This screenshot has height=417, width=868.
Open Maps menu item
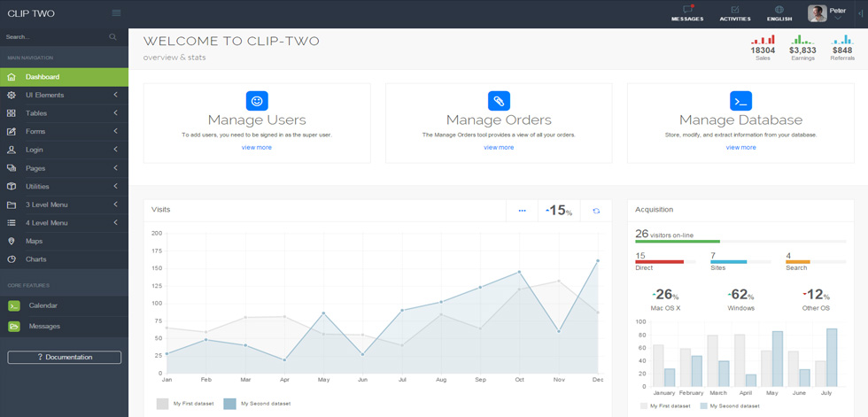64,241
